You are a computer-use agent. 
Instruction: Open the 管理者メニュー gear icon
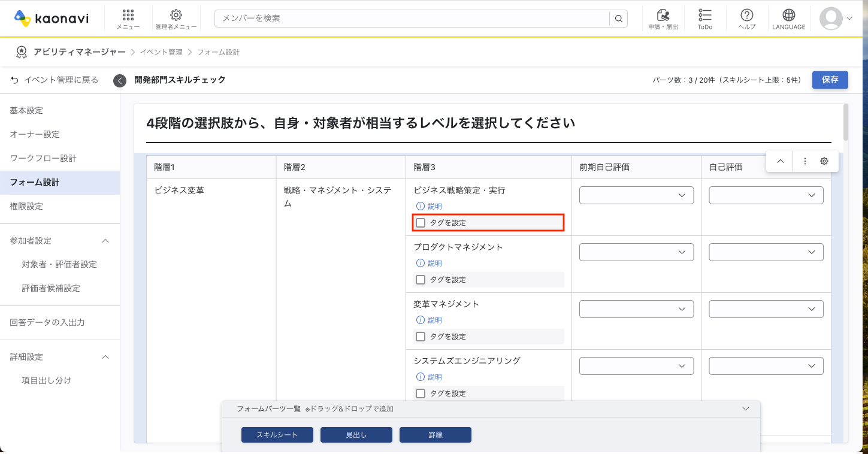click(176, 18)
